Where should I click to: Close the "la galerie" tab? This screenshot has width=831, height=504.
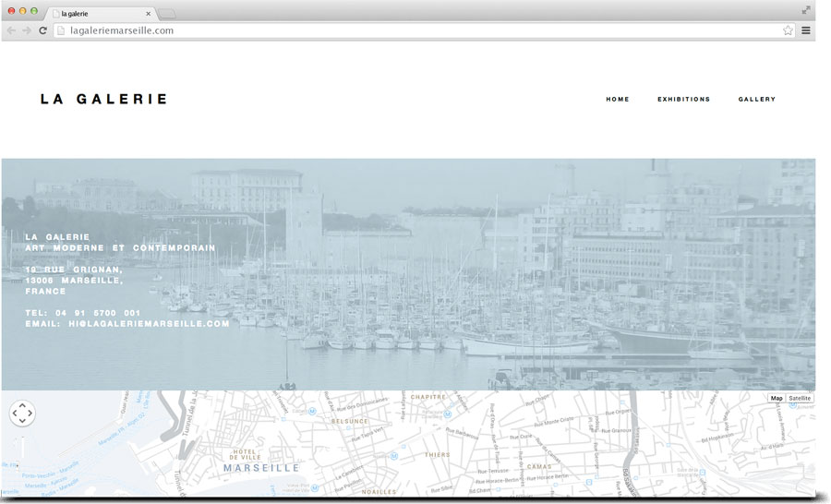148,14
